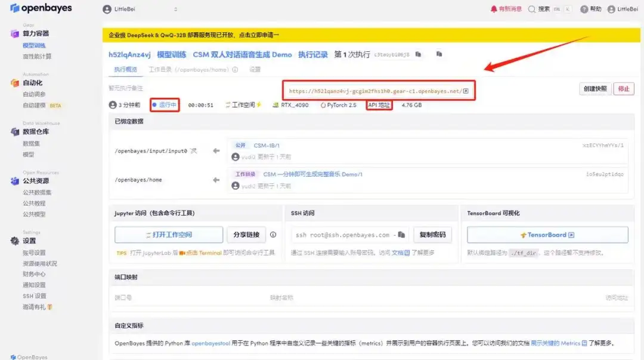Open 高性能计算 in the sidebar
The image size is (644, 360).
click(37, 56)
